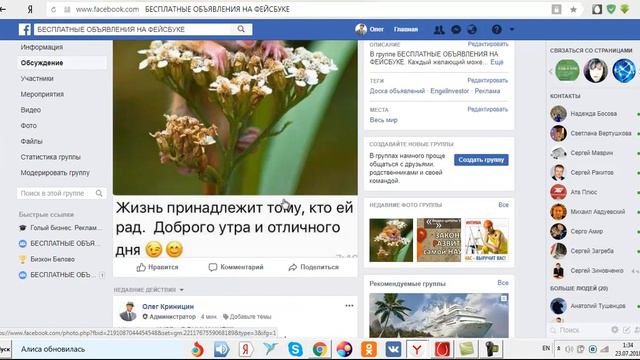Edit the tags via Редактировать
Screen dimensions: 640x360
tap(488, 80)
